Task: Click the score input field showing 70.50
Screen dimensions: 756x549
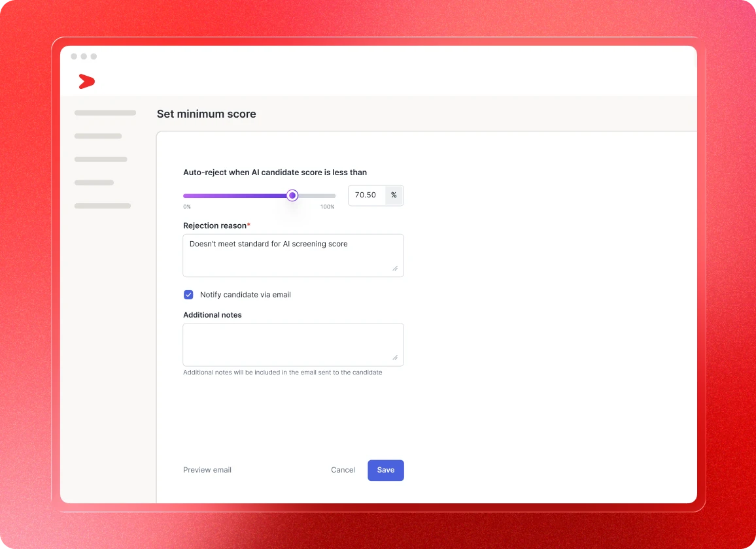Action: coord(367,195)
